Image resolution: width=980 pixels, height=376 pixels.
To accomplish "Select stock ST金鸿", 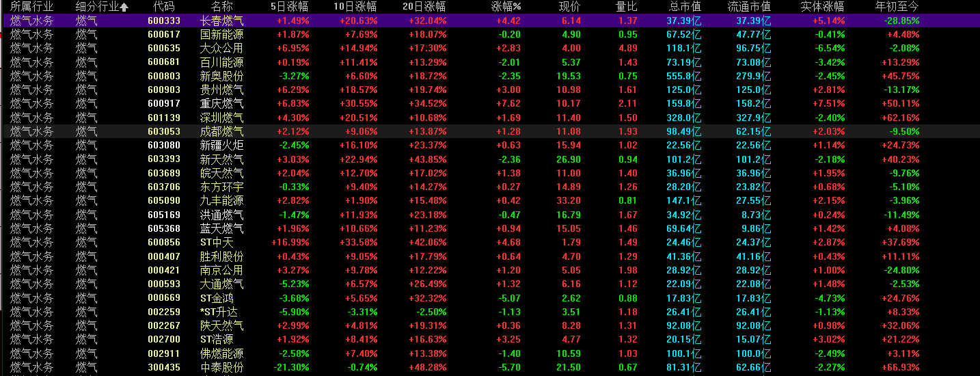I will tap(217, 298).
